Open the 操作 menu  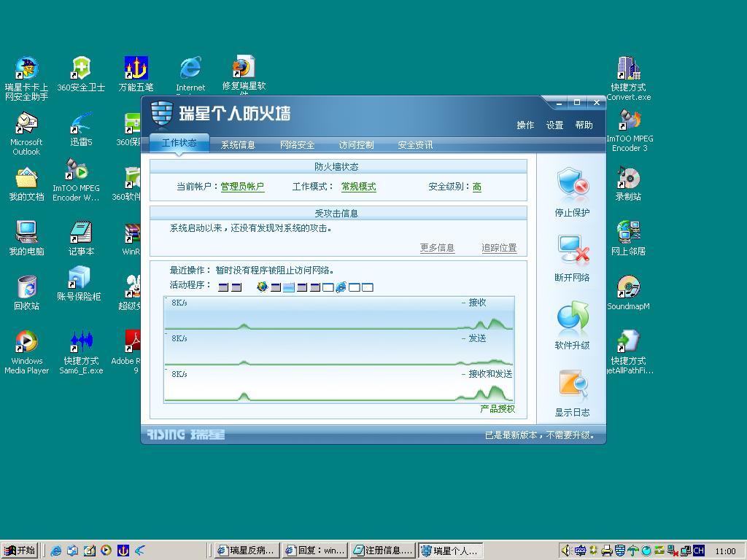click(525, 125)
